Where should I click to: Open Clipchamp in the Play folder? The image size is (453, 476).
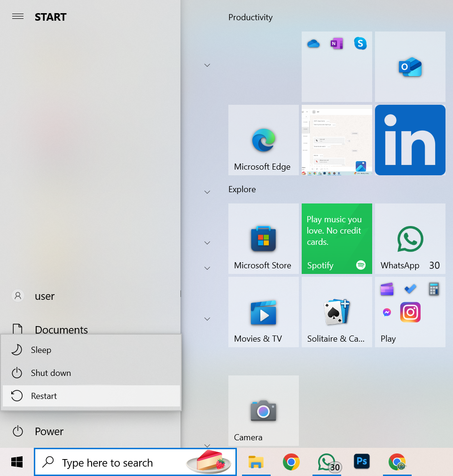387,289
